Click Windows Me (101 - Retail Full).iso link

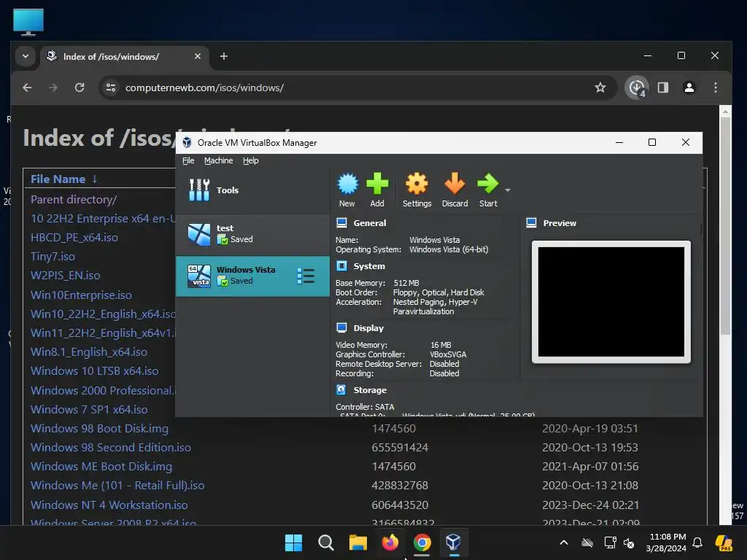click(x=117, y=485)
